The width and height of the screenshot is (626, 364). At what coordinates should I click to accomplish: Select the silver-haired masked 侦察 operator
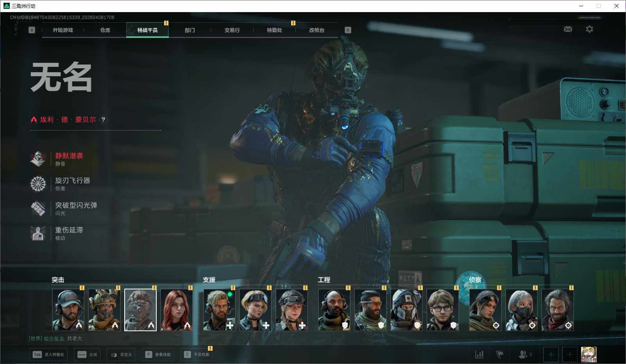point(522,310)
